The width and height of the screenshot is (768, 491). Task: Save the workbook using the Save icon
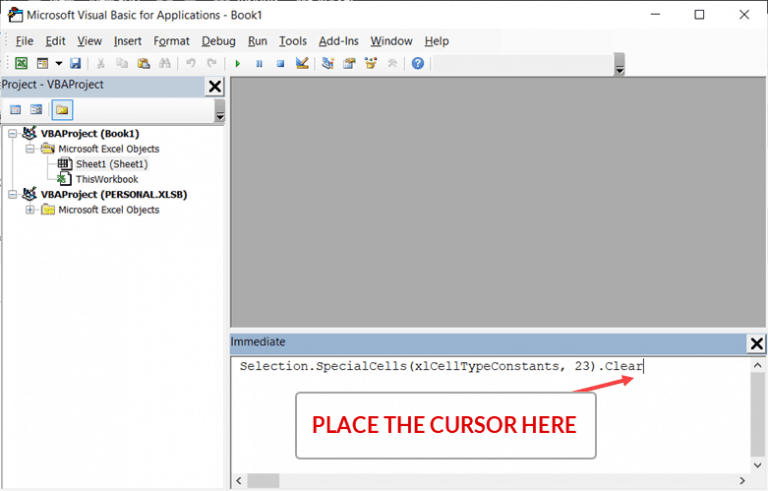75,63
